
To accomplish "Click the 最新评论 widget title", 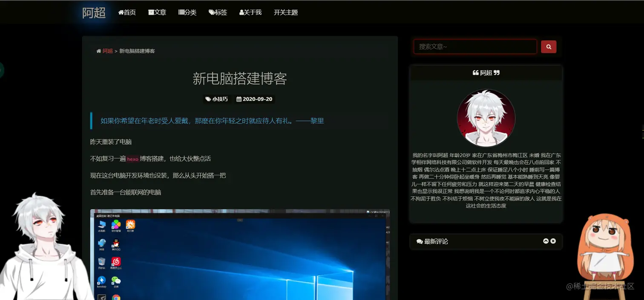I will [432, 241].
